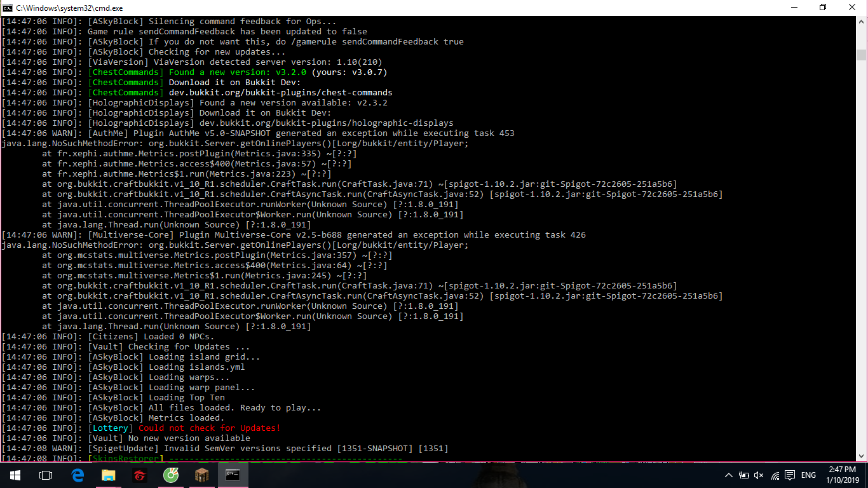Open the Windows Start menu
This screenshot has width=868, height=488.
[15, 475]
